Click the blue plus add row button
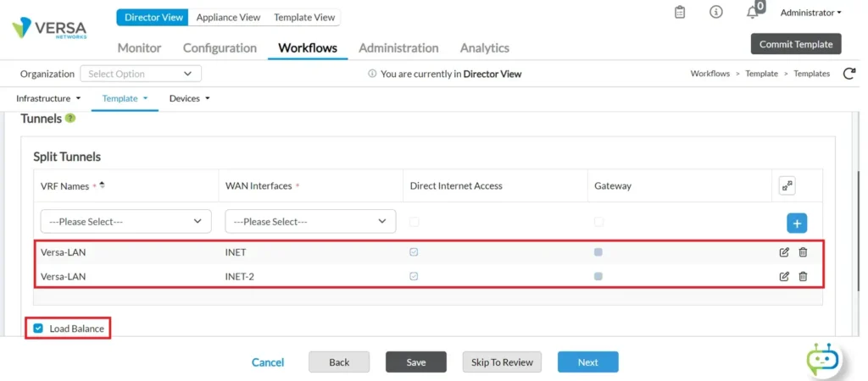The height and width of the screenshot is (381, 868). 796,223
